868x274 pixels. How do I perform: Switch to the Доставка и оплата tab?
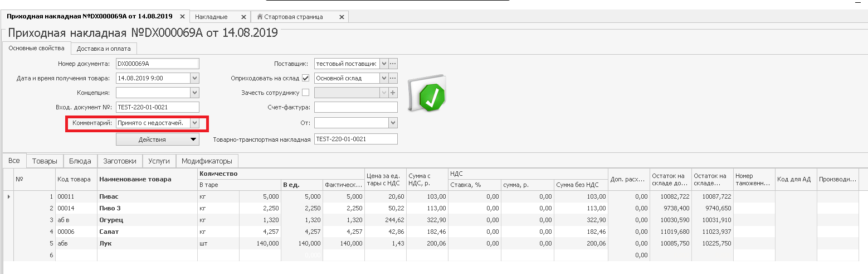[104, 49]
